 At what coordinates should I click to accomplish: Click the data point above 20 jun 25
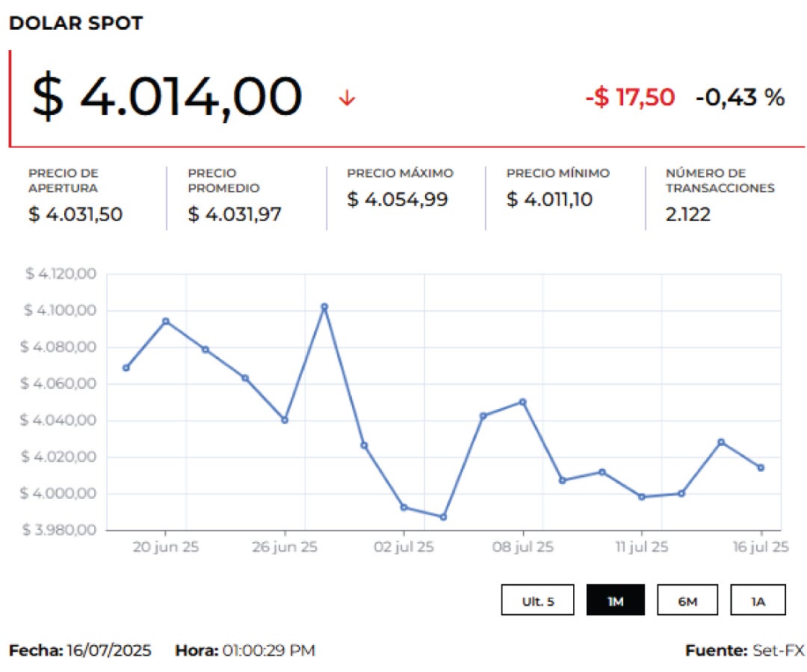pyautogui.click(x=166, y=321)
